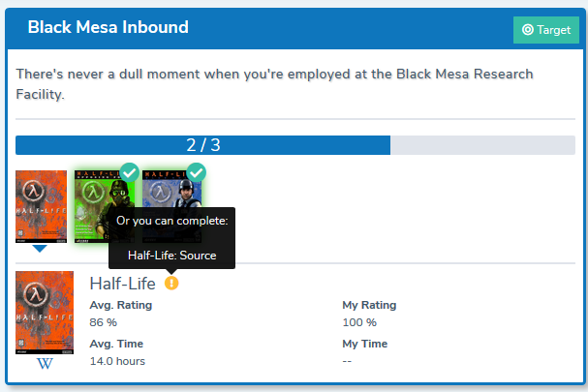Image resolution: width=588 pixels, height=392 pixels.
Task: Click the orange exclamation alternative-game icon
Action: (171, 283)
